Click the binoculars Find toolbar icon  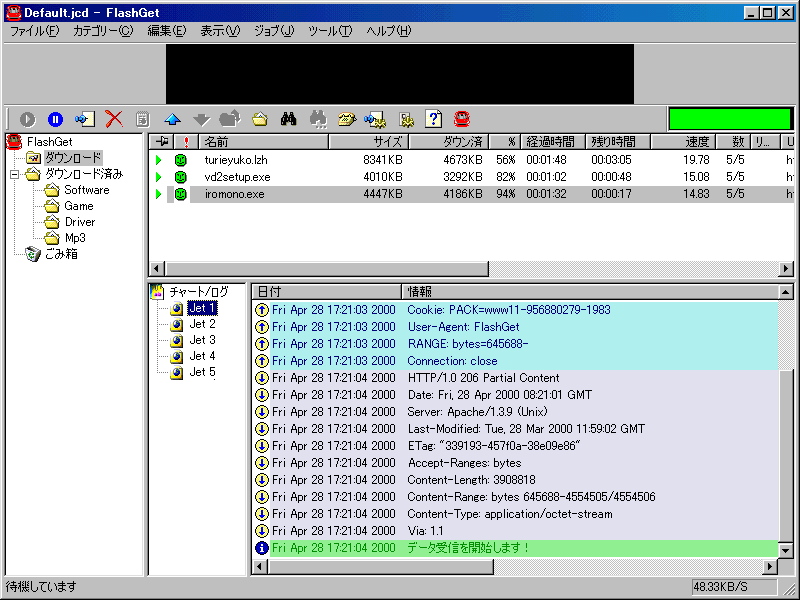pos(289,119)
